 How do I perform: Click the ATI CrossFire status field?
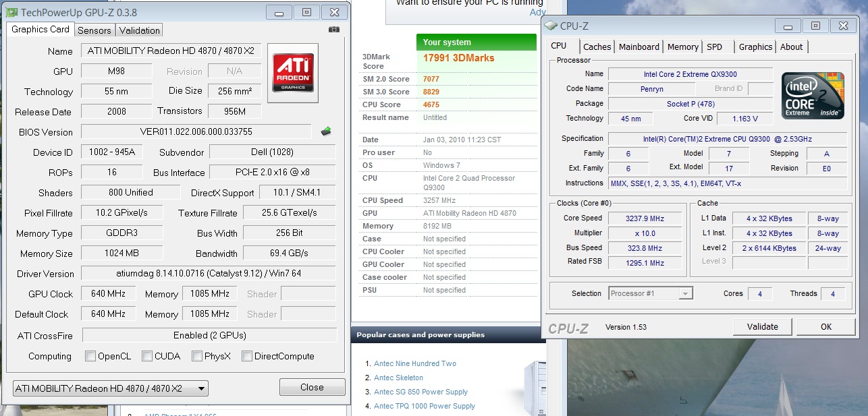(x=209, y=335)
